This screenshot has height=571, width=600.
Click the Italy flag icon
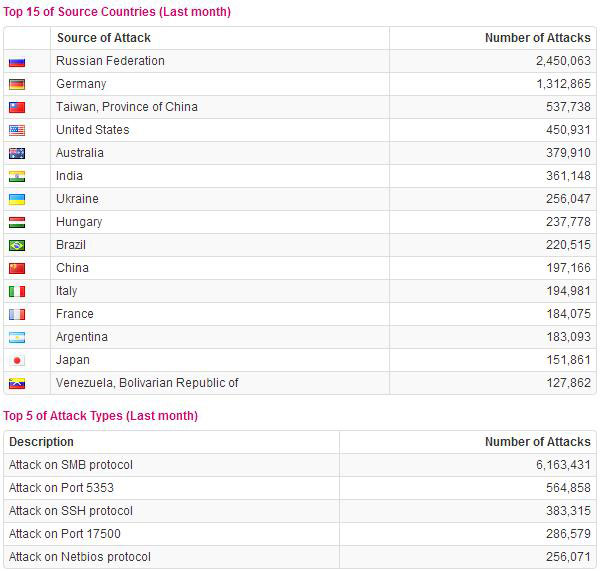click(x=17, y=292)
